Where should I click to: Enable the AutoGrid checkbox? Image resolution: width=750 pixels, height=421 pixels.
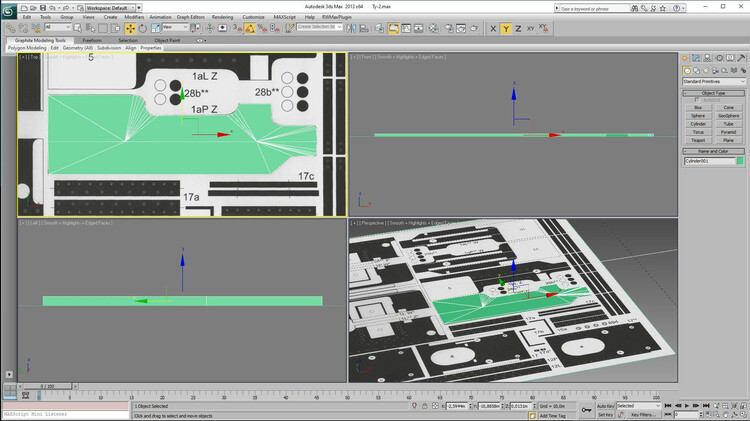point(698,100)
